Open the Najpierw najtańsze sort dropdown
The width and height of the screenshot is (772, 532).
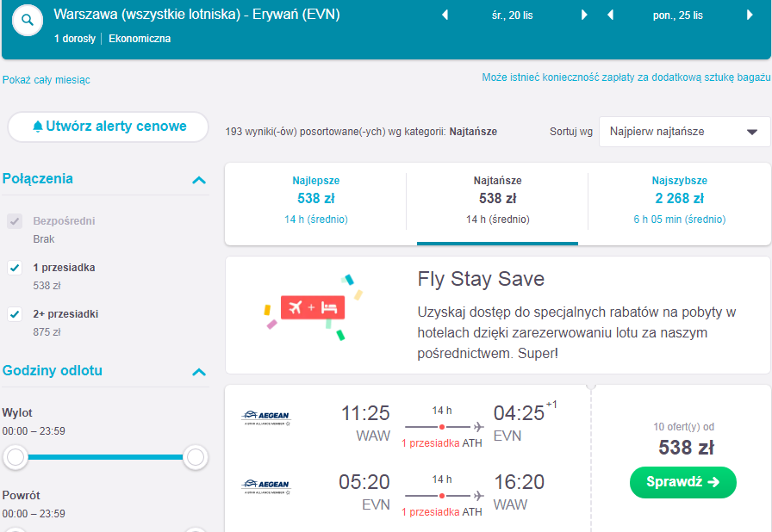click(x=684, y=132)
